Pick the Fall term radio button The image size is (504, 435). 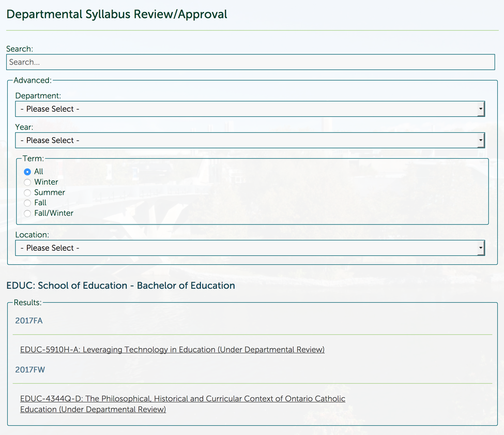click(27, 203)
